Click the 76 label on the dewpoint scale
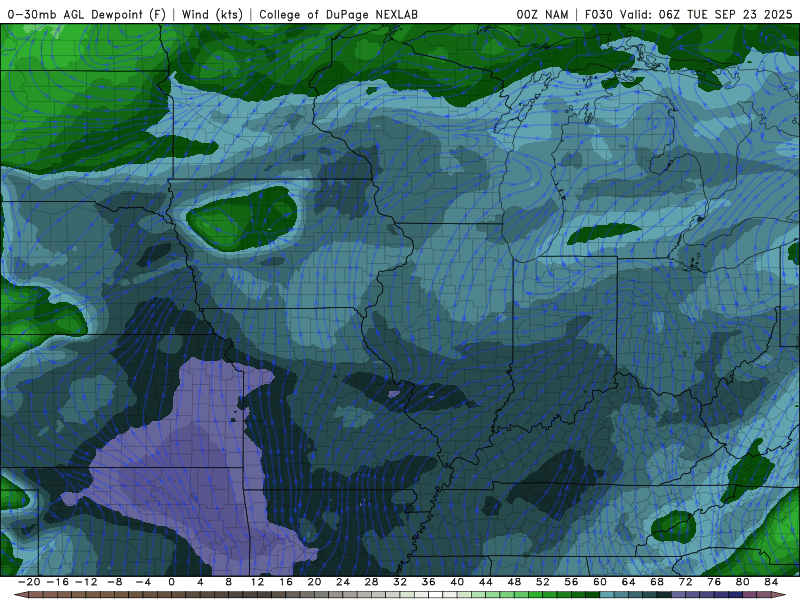 [714, 582]
